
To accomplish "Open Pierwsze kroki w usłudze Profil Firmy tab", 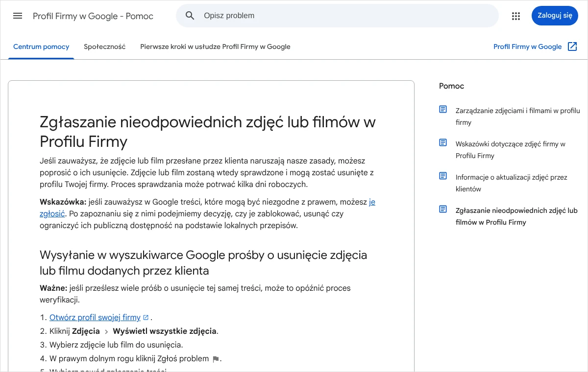I will [x=215, y=47].
